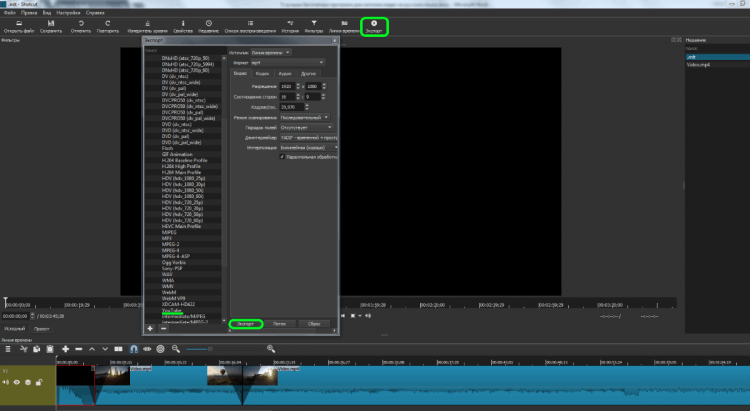Open the peak meter (Измеритель уровня) panel
Image resolution: width=750 pixels, height=411 pixels.
147,26
